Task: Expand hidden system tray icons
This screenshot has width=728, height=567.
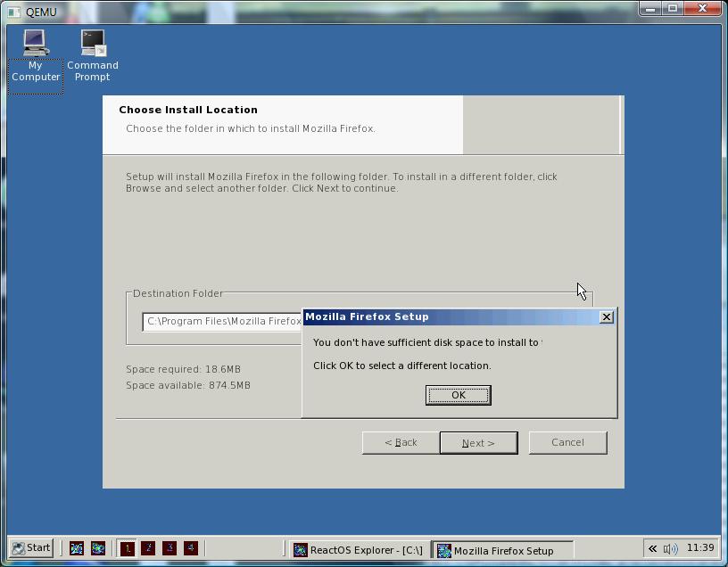Action: [x=652, y=549]
